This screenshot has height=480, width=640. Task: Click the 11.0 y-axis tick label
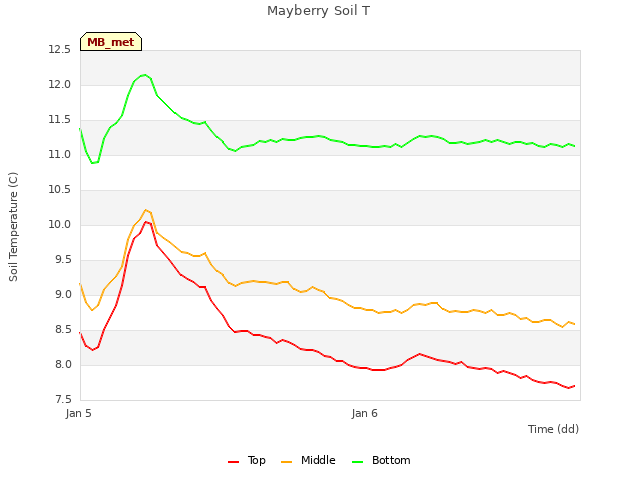point(60,155)
